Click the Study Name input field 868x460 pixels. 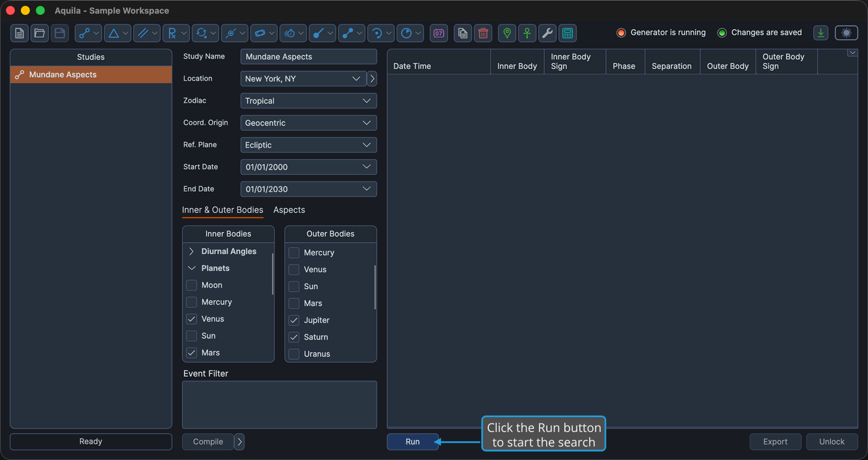click(x=309, y=57)
